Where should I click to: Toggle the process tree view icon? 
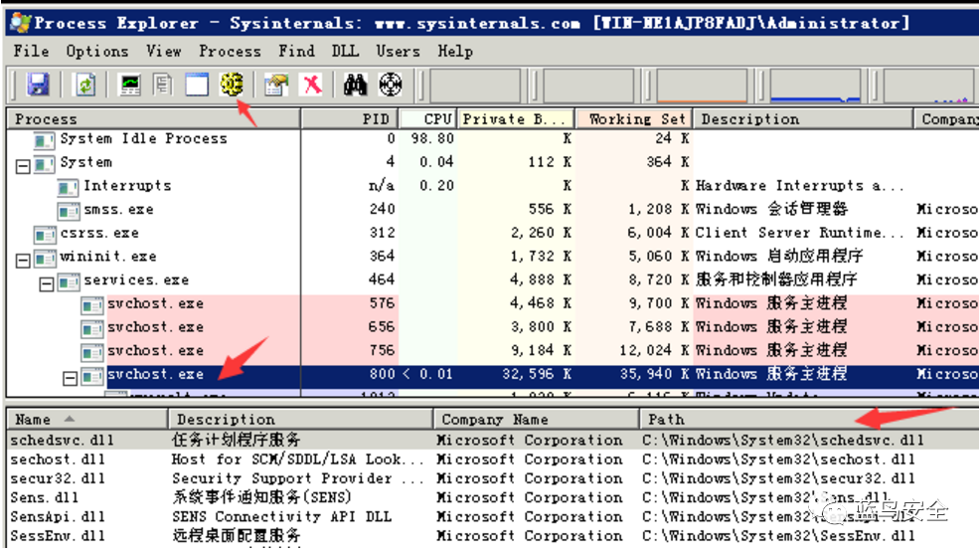(163, 86)
